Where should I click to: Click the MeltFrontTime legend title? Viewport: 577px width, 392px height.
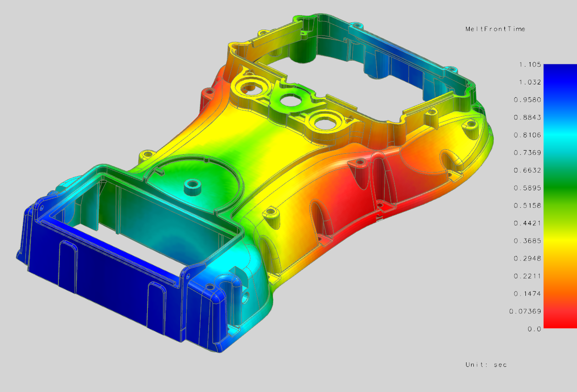[496, 28]
